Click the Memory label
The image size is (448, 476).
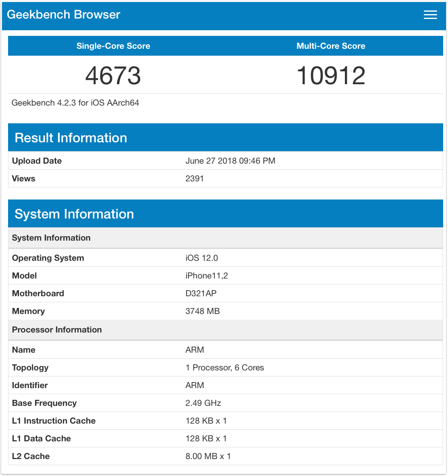tap(28, 311)
